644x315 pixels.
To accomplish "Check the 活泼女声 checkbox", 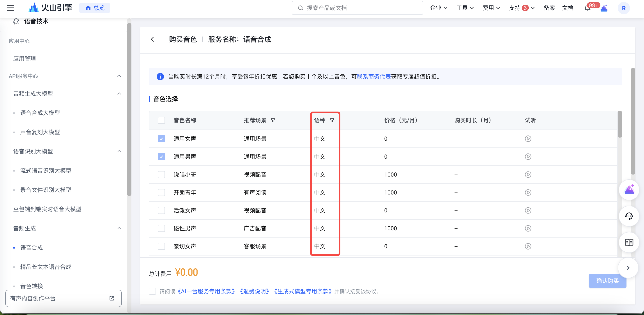I will 161,210.
